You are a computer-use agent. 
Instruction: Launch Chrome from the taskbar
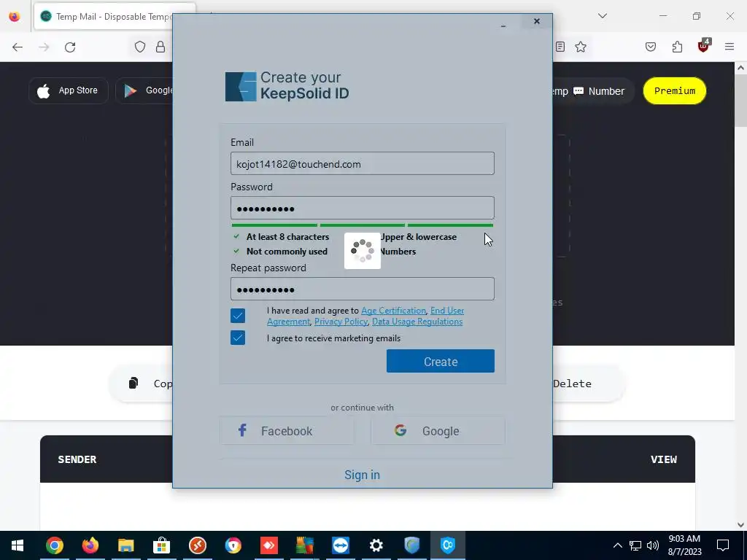tap(54, 545)
